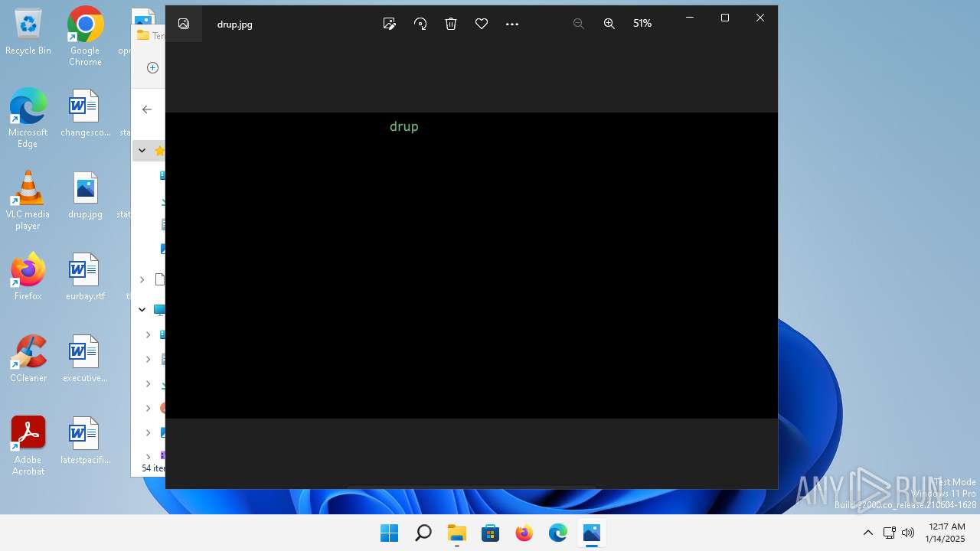980x551 pixels.
Task: Click the Photos app taskbar icon
Action: point(591,533)
